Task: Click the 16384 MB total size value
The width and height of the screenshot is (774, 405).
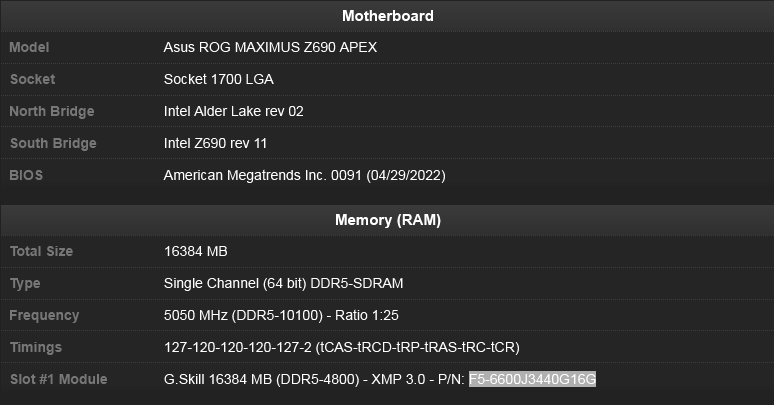Action: [195, 251]
